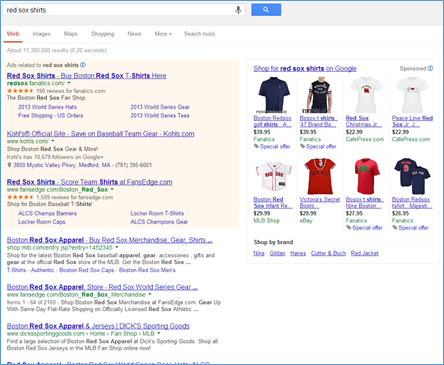Switch to the Shopping tab
Viewport: 444px width, 365px height.
pos(103,34)
